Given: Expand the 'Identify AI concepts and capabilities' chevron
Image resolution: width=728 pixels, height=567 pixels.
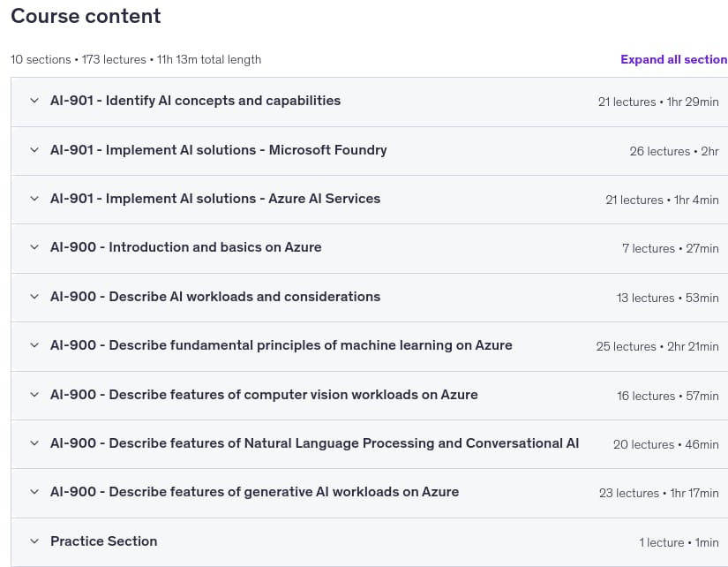Looking at the screenshot, I should (x=34, y=101).
